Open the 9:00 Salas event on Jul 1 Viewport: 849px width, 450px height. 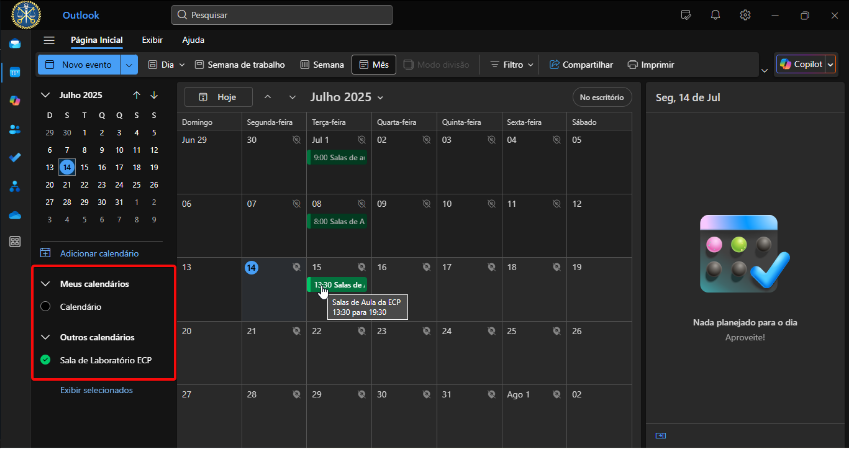point(337,158)
